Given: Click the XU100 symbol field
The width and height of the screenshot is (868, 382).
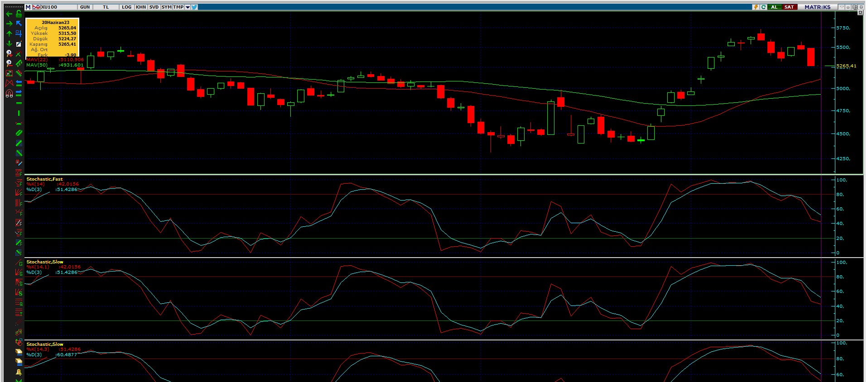Looking at the screenshot, I should (59, 7).
